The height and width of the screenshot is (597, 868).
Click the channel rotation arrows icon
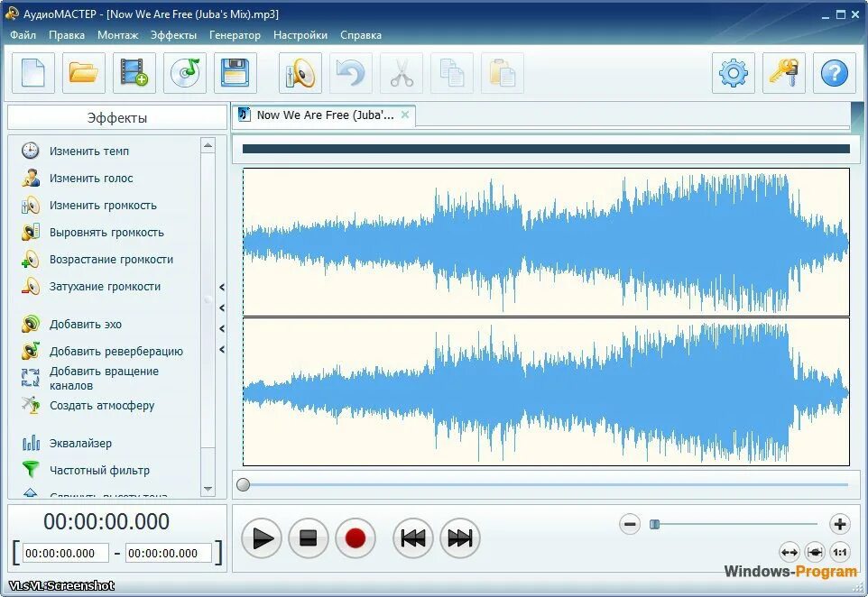(31, 378)
